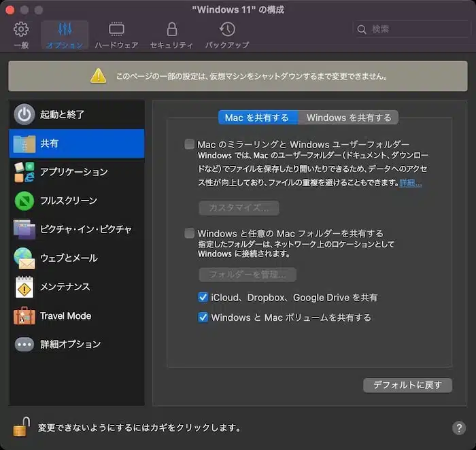
Task: Click the lock instruction text at bottom
Action: (x=139, y=428)
